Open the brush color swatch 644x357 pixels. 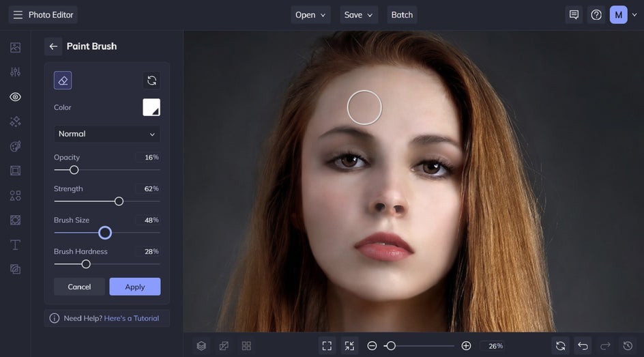point(151,107)
